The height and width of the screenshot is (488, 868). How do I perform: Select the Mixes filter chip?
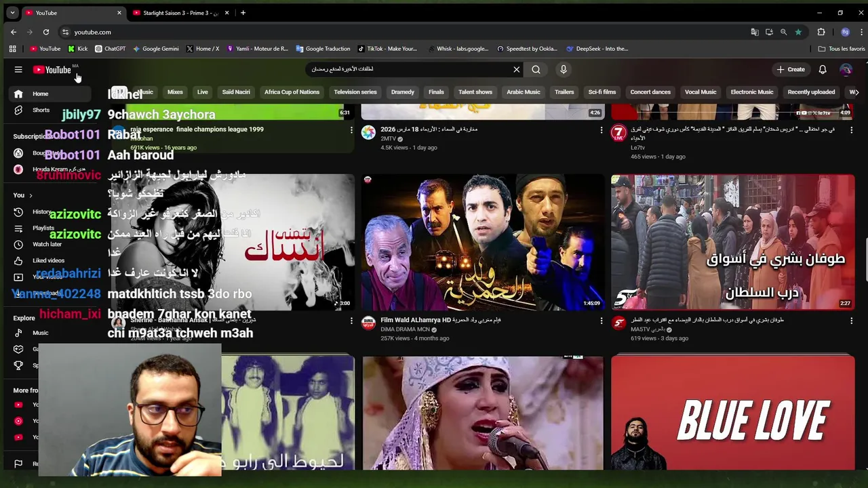coord(175,92)
